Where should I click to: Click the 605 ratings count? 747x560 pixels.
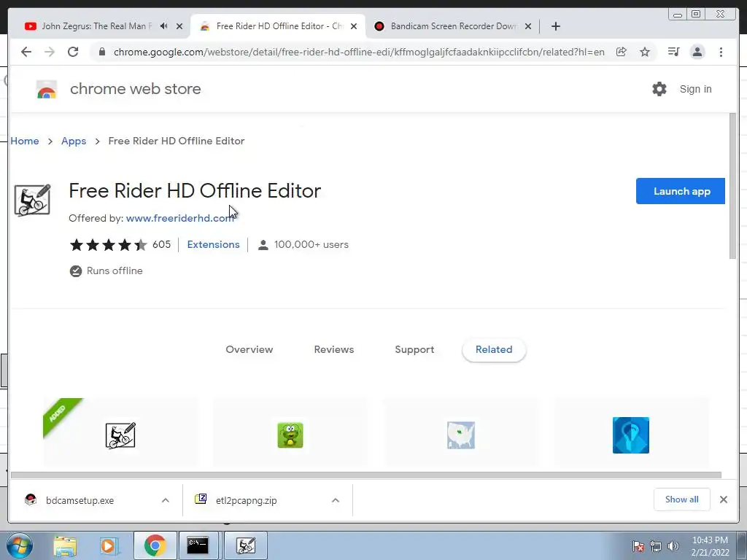[x=161, y=244]
